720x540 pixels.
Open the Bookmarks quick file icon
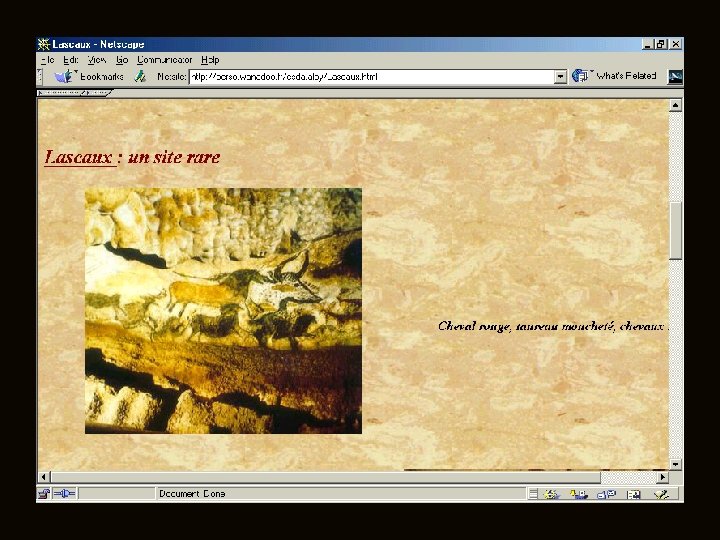pyautogui.click(x=64, y=76)
